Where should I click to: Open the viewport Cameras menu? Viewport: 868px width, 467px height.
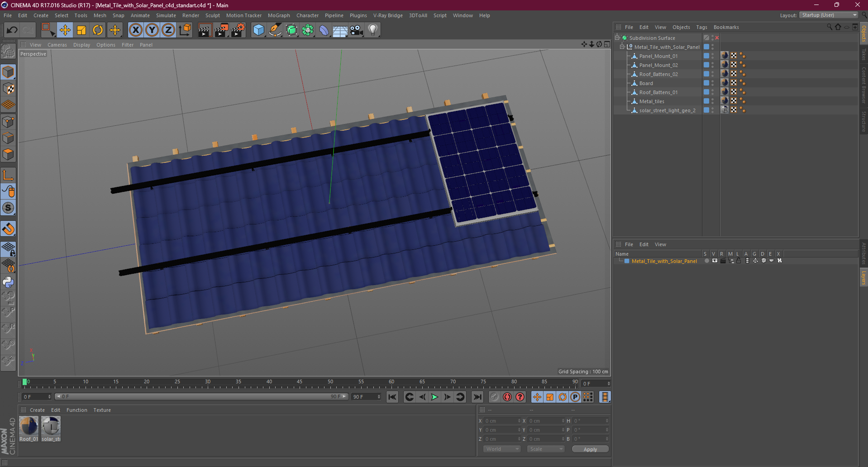pos(57,45)
